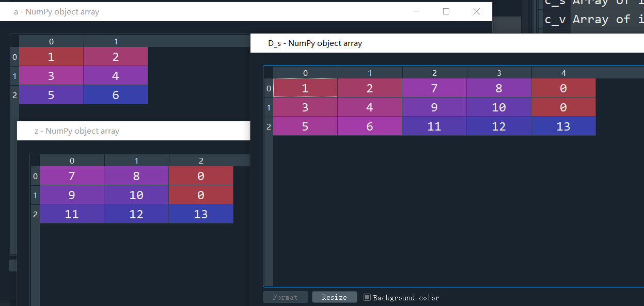Select cell value 6 in D_s array
The image size is (644, 306).
click(x=370, y=126)
